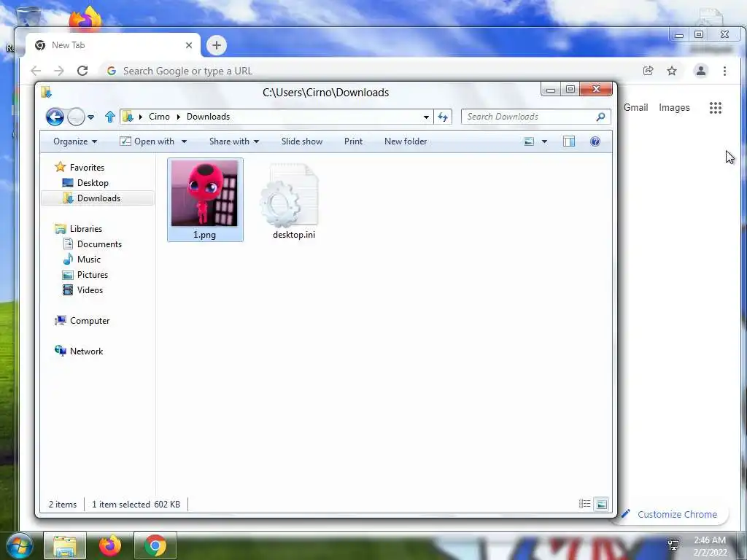
Task: Close the New Tab tab in Chrome
Action: (189, 45)
